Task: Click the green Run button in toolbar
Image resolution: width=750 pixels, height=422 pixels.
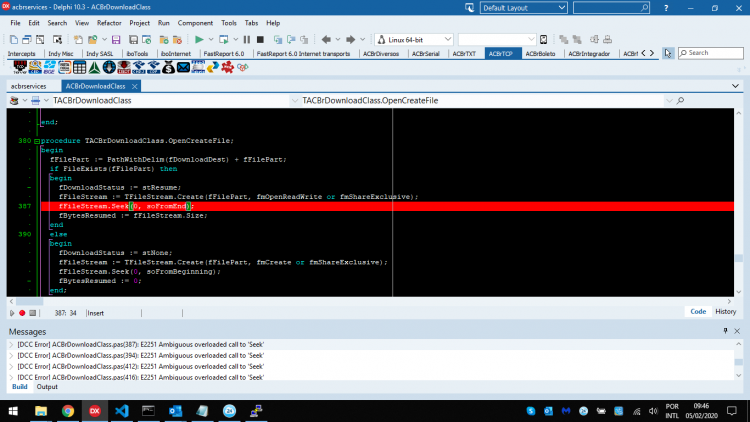Action: 199,40
